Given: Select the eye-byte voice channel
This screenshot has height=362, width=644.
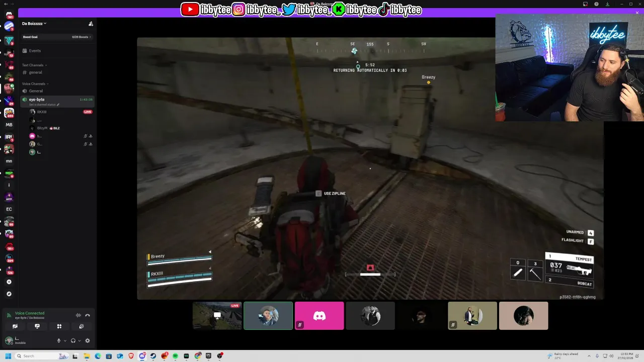Looking at the screenshot, I should coord(56,101).
